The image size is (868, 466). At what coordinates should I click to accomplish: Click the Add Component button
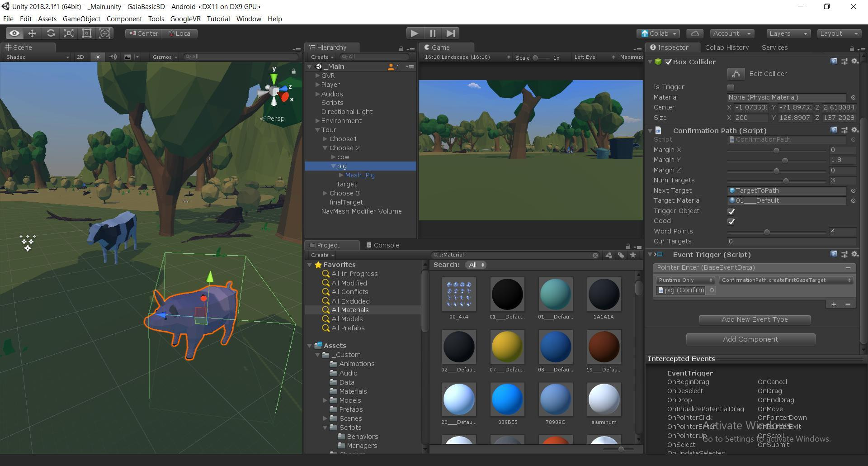pos(750,339)
